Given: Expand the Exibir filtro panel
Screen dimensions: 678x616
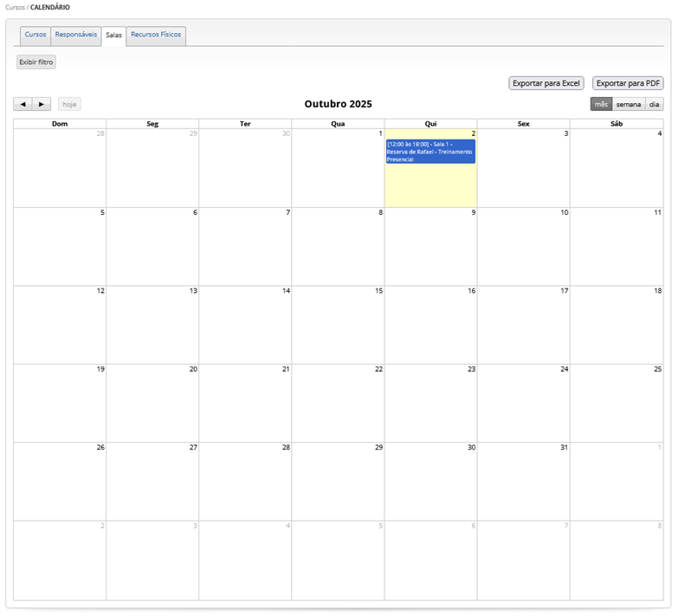Looking at the screenshot, I should [x=36, y=62].
